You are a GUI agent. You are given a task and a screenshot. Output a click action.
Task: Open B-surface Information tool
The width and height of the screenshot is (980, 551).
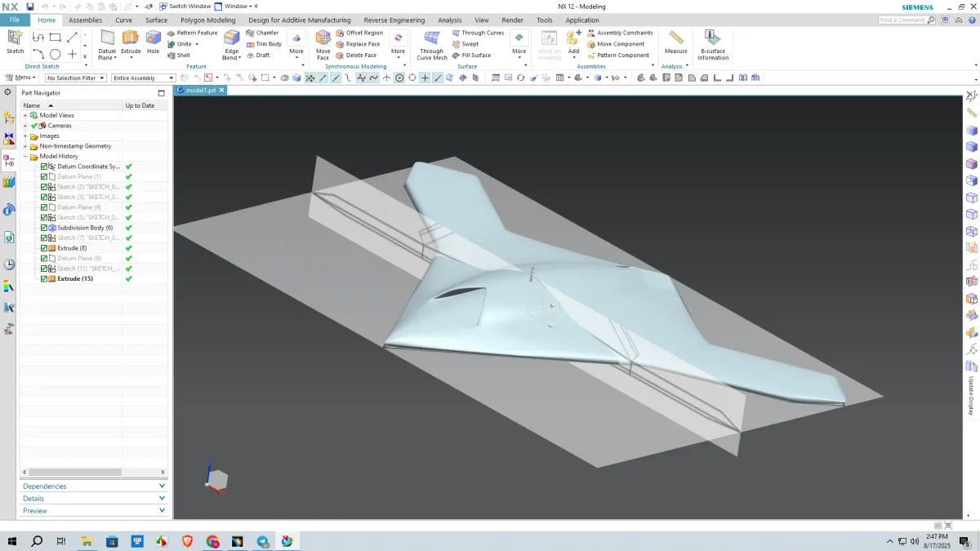tap(713, 44)
